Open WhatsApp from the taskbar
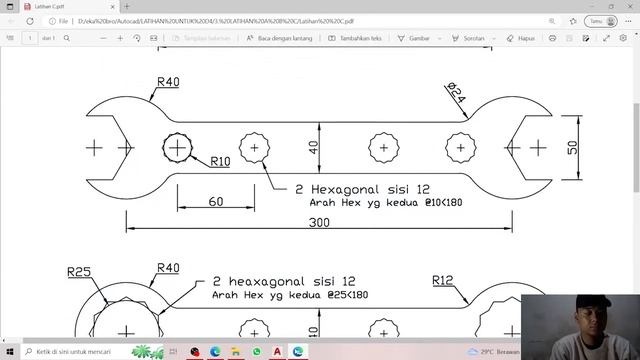640x360 pixels. click(x=256, y=351)
